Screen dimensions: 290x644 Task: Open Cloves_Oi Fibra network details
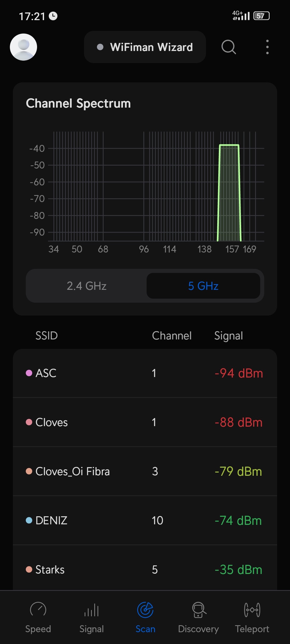145,471
